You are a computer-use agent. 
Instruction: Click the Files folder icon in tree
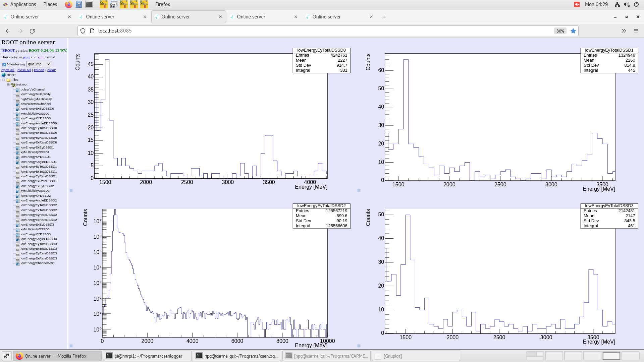tap(8, 80)
